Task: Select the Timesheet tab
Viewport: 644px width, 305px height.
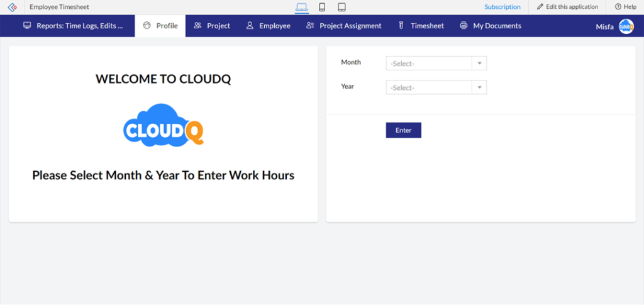Action: point(421,26)
